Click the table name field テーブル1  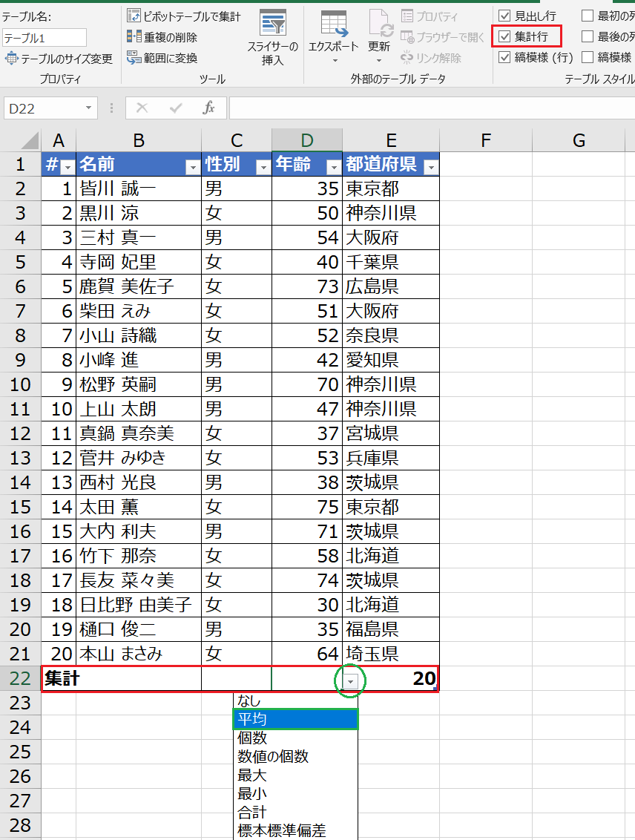coord(44,38)
